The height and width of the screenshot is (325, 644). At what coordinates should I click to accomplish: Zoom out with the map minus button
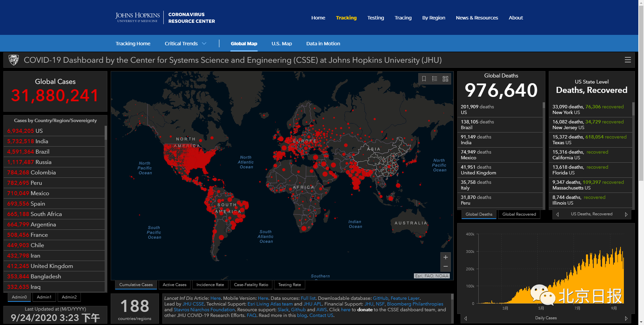pos(445,267)
